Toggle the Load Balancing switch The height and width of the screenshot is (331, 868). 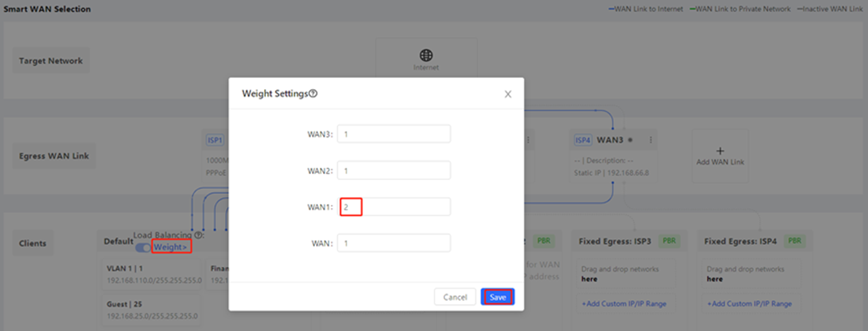[144, 247]
